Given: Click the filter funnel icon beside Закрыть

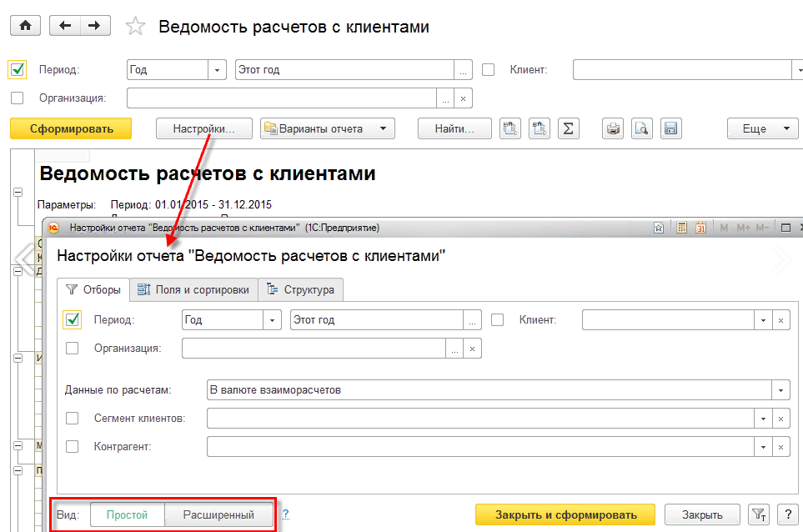Looking at the screenshot, I should (x=757, y=514).
